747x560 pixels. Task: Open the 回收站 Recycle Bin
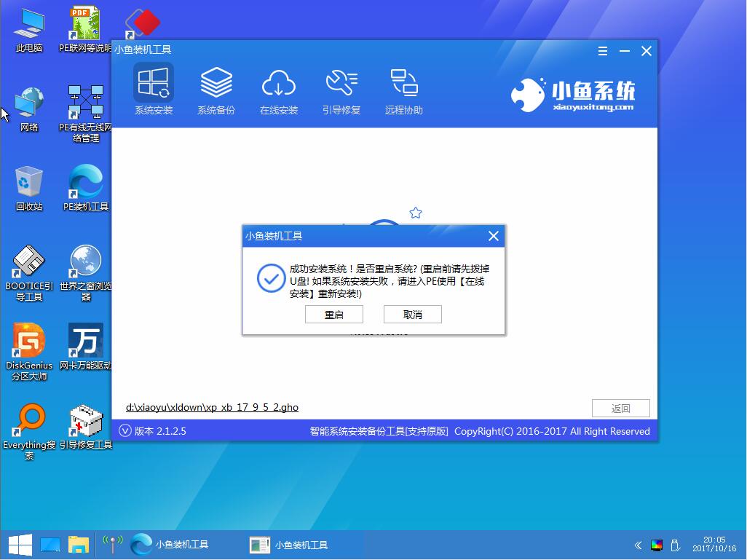28,188
